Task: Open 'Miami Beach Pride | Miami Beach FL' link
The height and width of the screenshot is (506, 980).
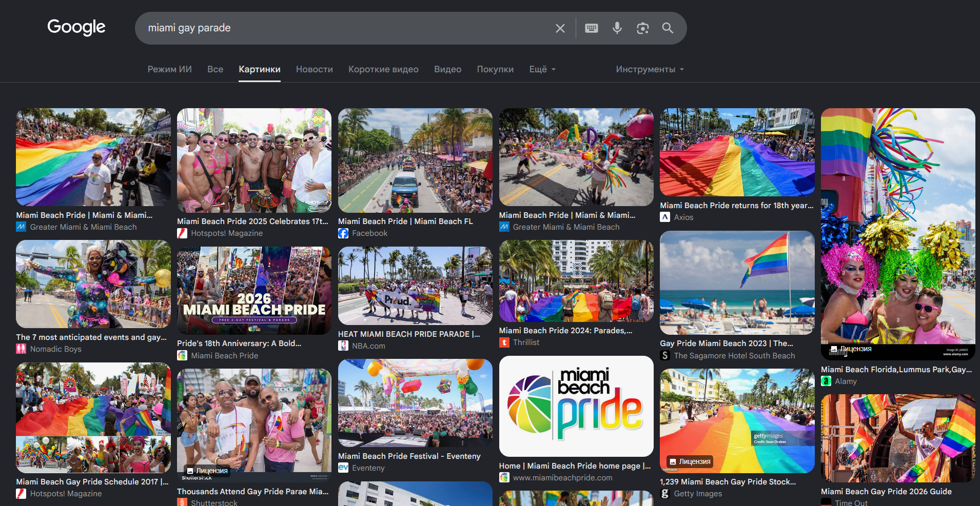Action: pyautogui.click(x=405, y=221)
